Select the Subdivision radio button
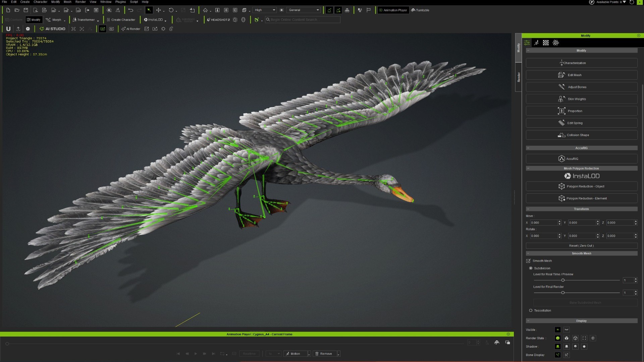Image resolution: width=644 pixels, height=362 pixels. pos(531,268)
